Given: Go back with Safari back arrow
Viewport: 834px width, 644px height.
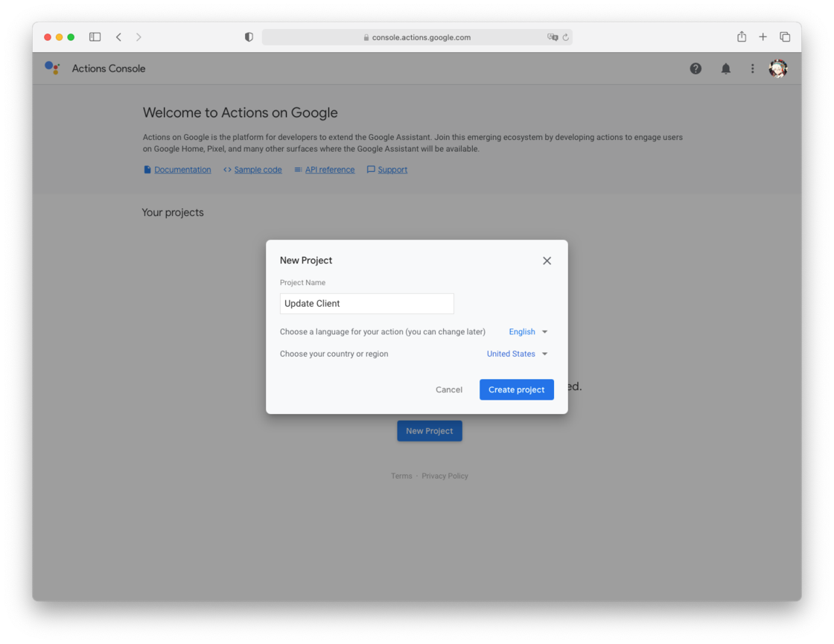Looking at the screenshot, I should [x=118, y=36].
